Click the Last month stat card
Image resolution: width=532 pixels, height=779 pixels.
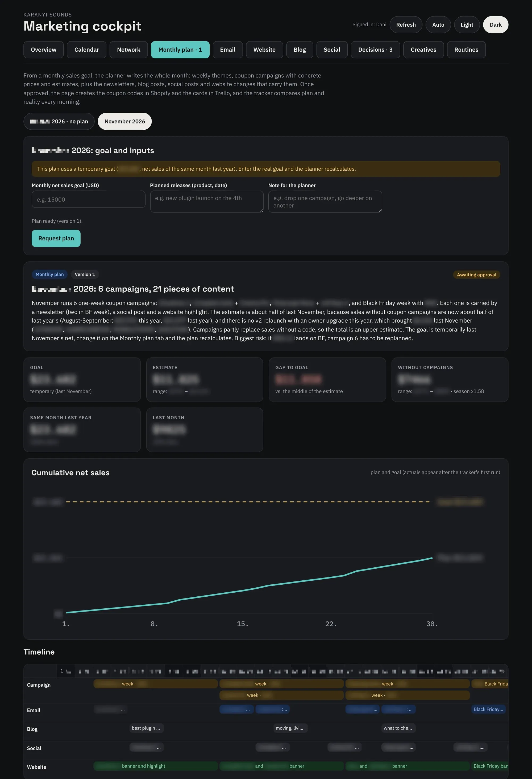click(205, 430)
